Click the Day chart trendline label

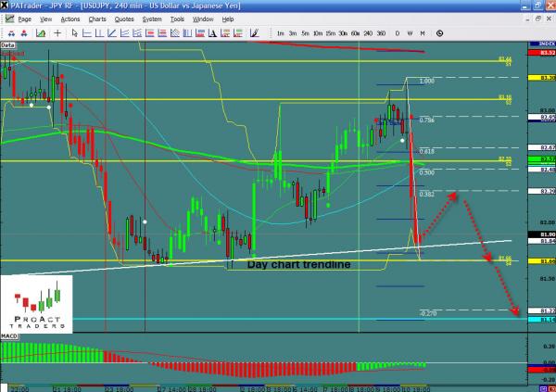298,264
